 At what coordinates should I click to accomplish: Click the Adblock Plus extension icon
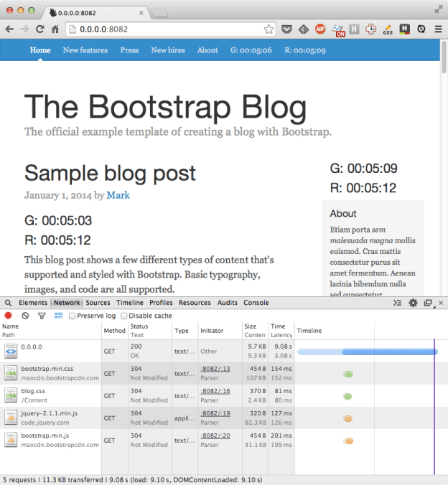tap(319, 29)
